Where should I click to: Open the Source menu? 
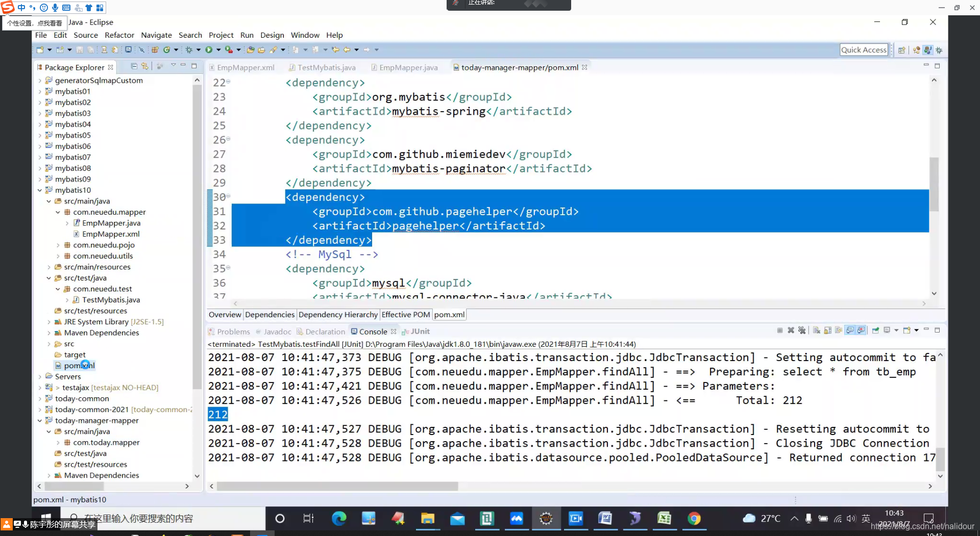point(85,35)
